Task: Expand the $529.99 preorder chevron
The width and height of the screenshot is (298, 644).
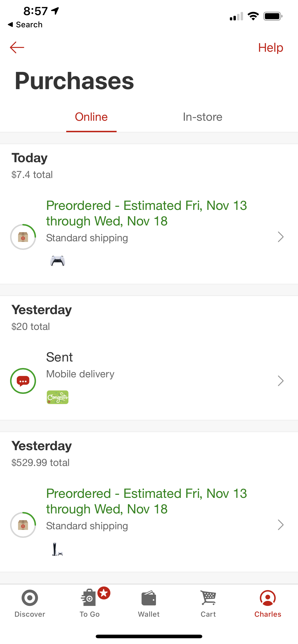Action: 280,525
